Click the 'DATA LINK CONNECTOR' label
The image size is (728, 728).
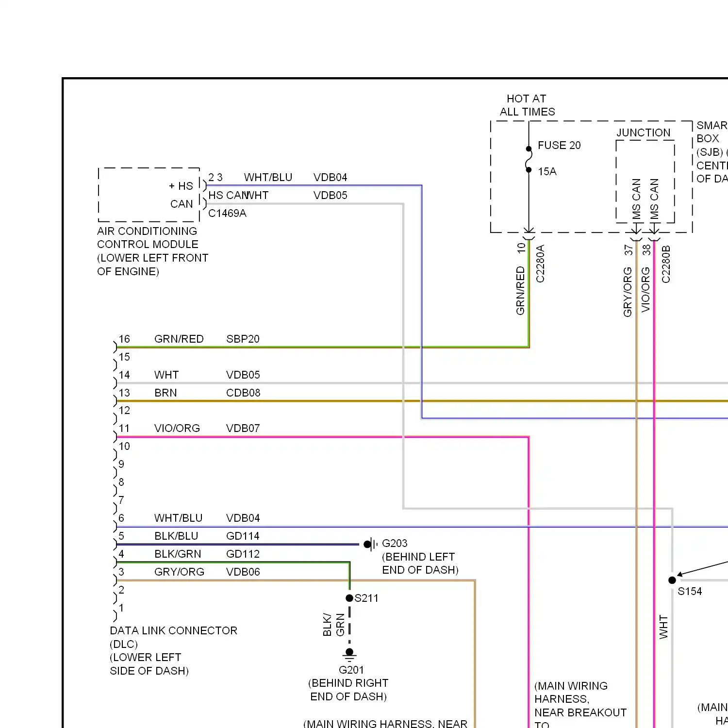tap(174, 630)
